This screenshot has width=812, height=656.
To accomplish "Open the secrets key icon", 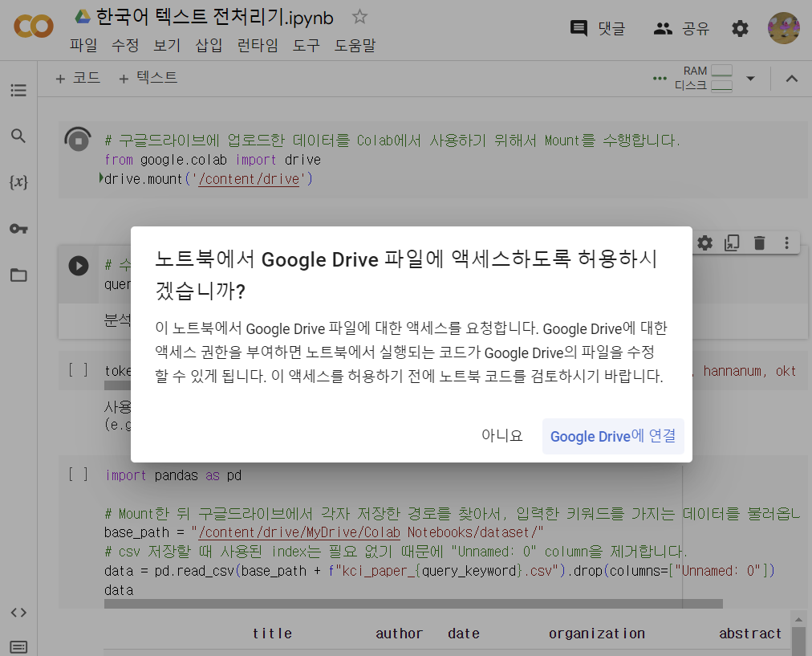I will (18, 229).
